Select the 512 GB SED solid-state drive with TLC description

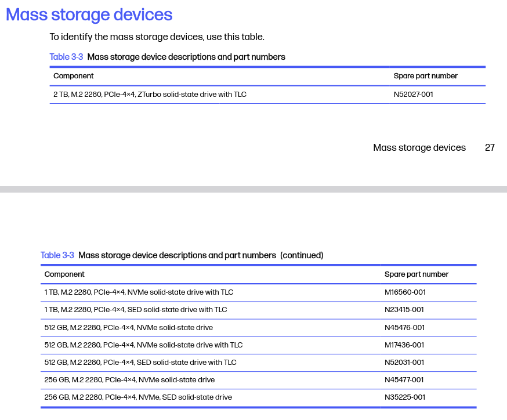coord(140,363)
